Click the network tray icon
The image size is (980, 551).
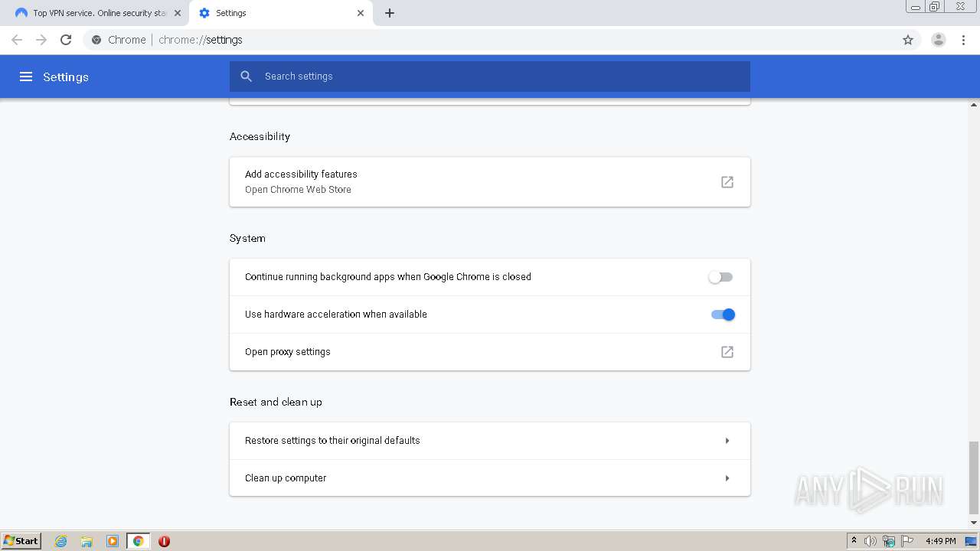click(x=889, y=541)
